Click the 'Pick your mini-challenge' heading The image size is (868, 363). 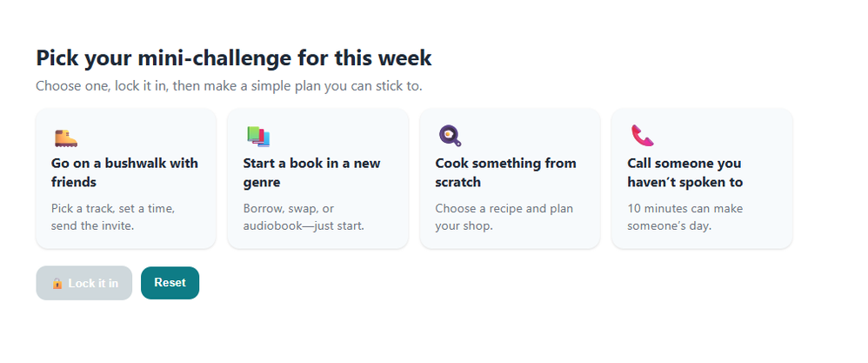click(x=233, y=58)
